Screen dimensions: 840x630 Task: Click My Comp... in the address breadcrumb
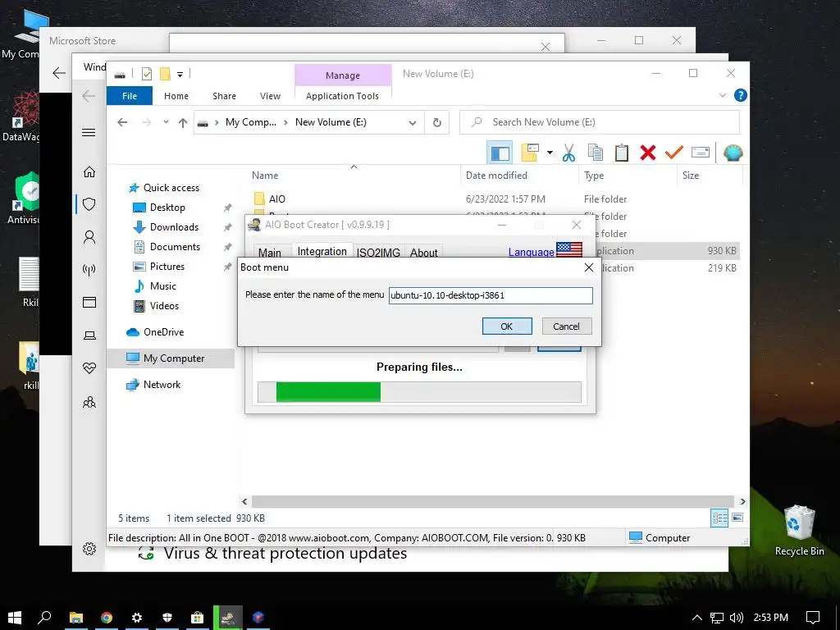point(251,122)
